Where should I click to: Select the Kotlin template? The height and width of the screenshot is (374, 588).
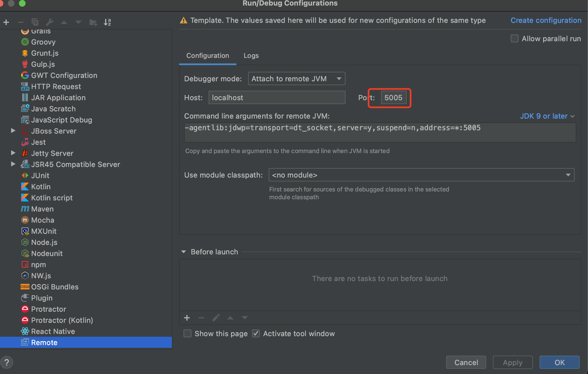coord(41,187)
